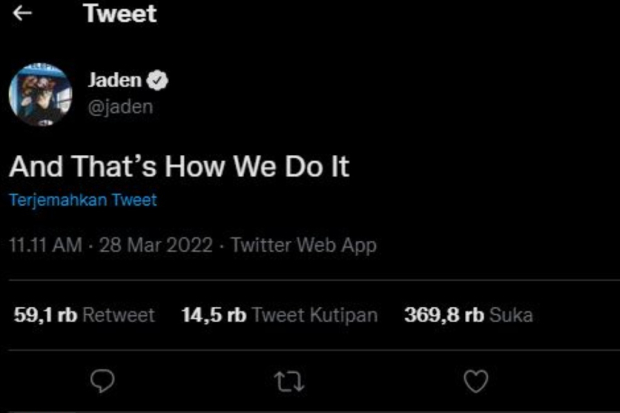Viewport: 620px width, 413px height.
Task: Click the verified badge next to Jaden
Action: (x=159, y=81)
